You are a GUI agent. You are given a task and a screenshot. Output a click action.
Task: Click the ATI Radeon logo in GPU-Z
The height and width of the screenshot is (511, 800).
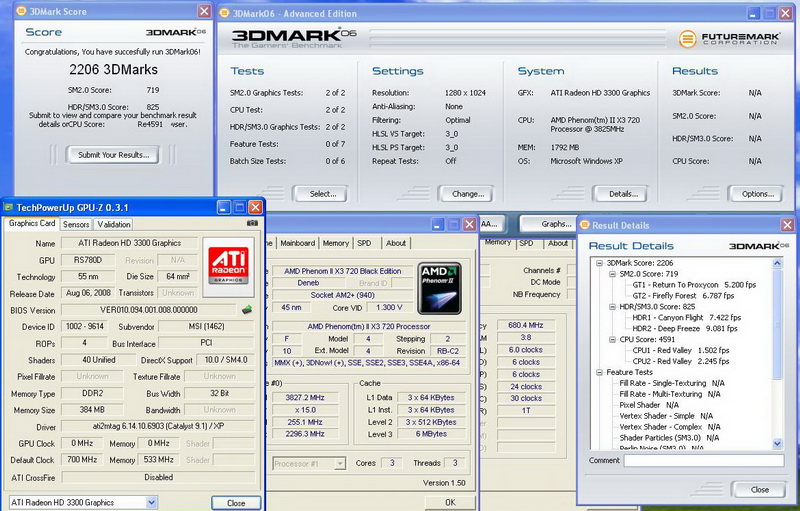[229, 266]
